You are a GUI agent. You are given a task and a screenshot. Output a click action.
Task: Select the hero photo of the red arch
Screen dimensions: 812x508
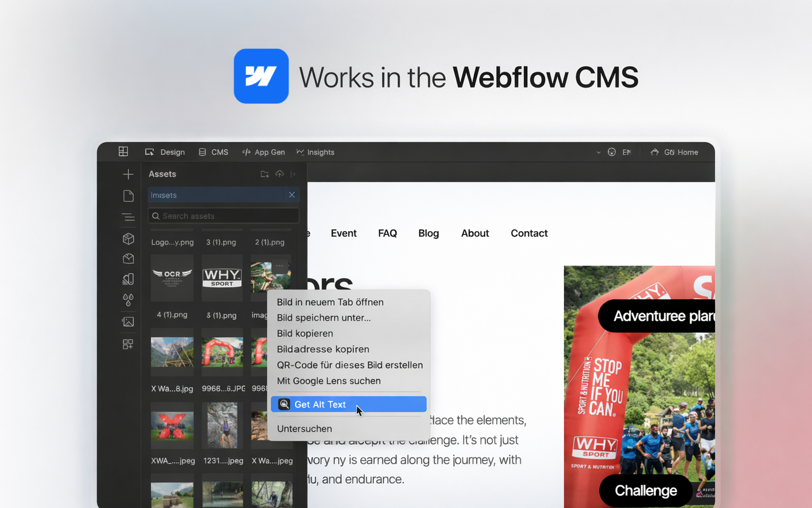[639, 387]
